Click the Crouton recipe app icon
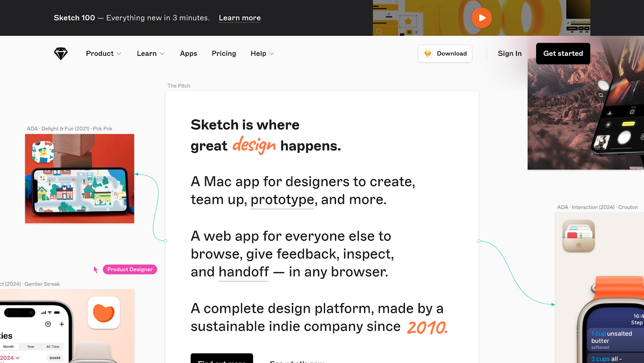 (x=578, y=236)
